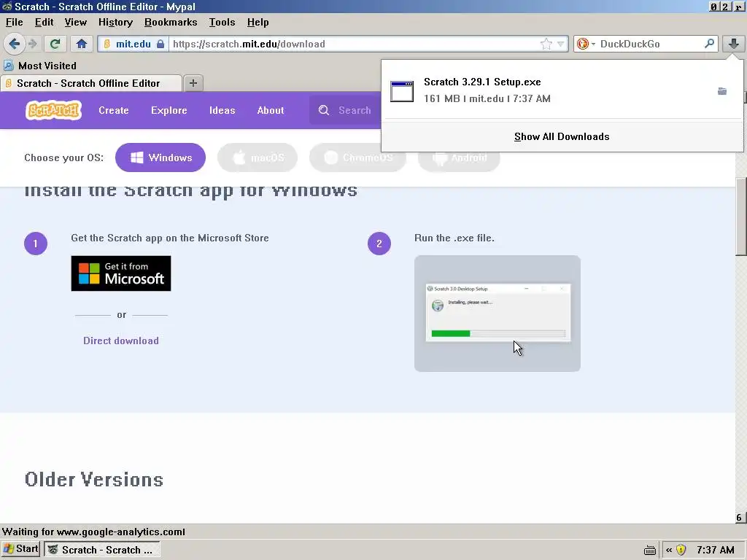Viewport: 747px width, 560px height.
Task: Open the Help menu
Action: tap(258, 23)
